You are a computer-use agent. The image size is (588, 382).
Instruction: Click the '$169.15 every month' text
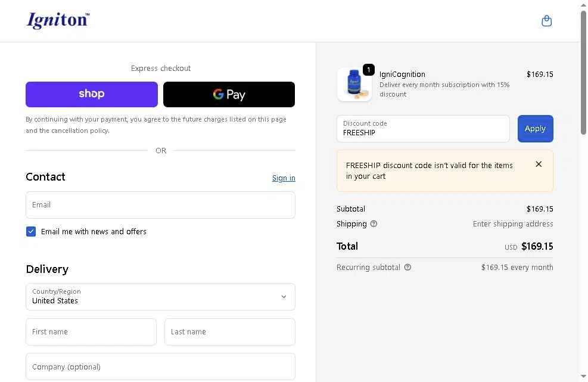click(x=517, y=267)
